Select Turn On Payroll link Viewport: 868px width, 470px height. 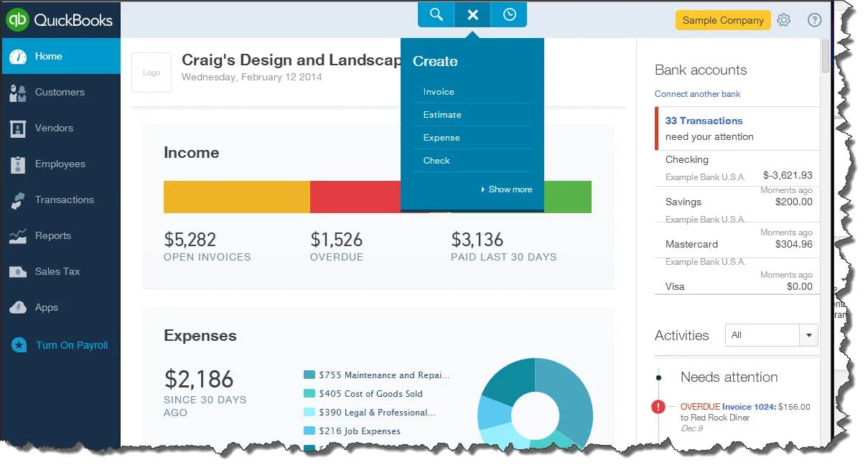[72, 345]
